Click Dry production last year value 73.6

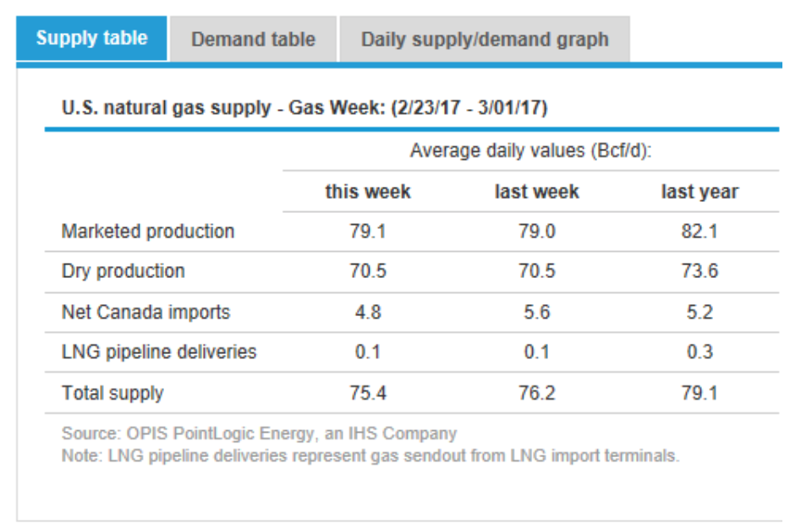pyautogui.click(x=699, y=271)
